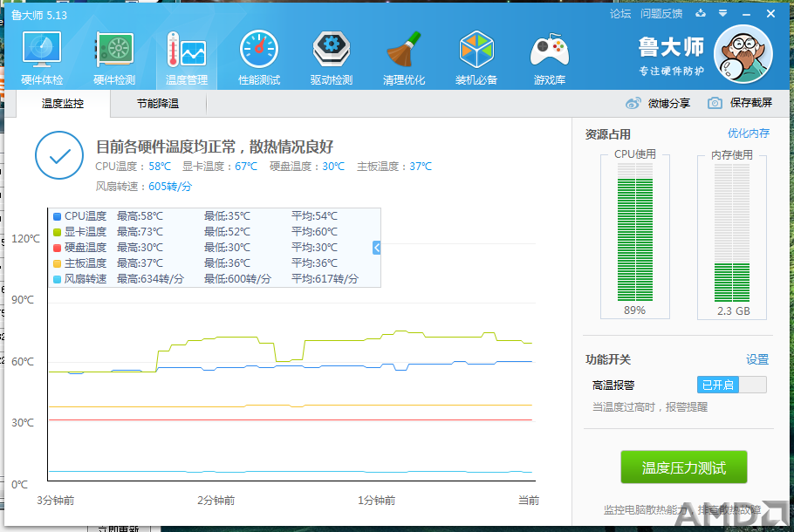This screenshot has height=532, width=794.
Task: Click the yellow 主板温度 legend swatch
Action: click(x=58, y=263)
